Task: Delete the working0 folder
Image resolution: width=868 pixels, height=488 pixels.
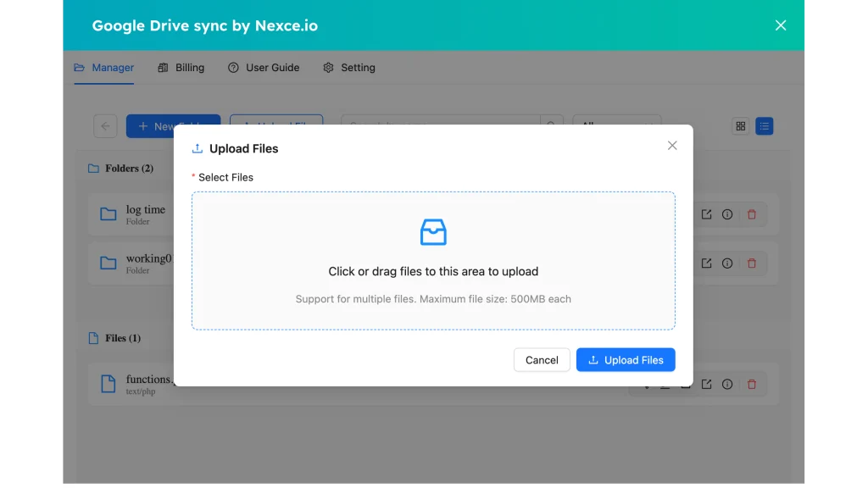Action: 752,263
